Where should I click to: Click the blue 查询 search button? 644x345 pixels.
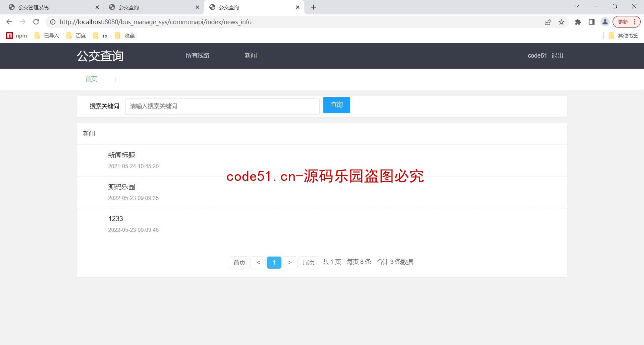click(336, 105)
